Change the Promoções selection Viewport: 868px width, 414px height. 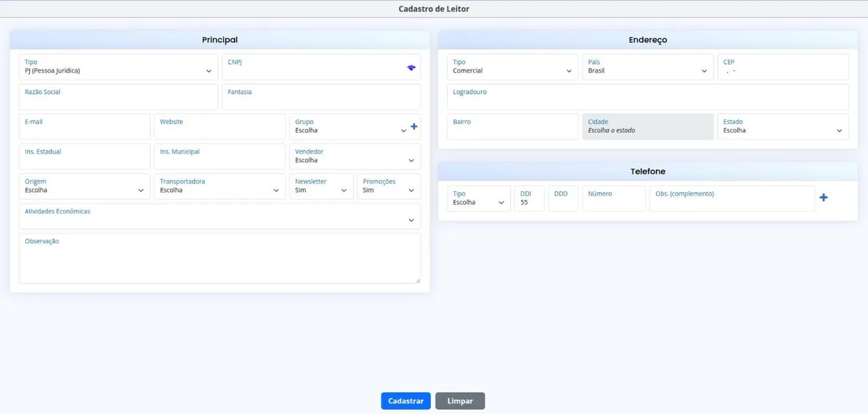pyautogui.click(x=389, y=186)
